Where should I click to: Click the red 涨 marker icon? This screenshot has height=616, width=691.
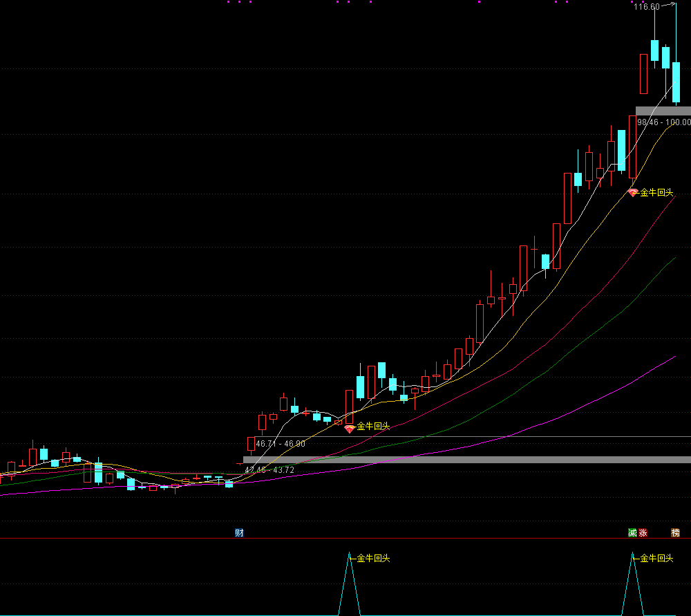[x=643, y=532]
